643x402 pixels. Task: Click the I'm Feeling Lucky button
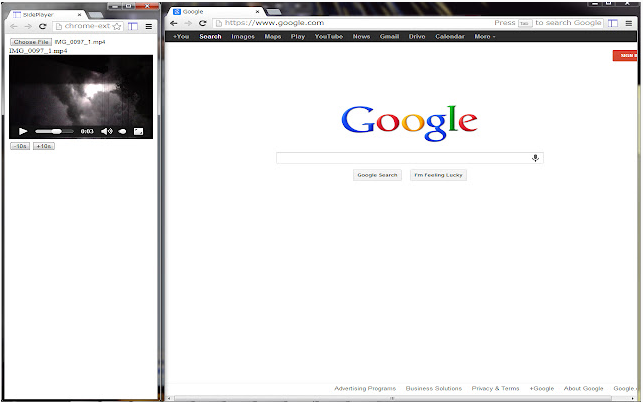pyautogui.click(x=438, y=175)
